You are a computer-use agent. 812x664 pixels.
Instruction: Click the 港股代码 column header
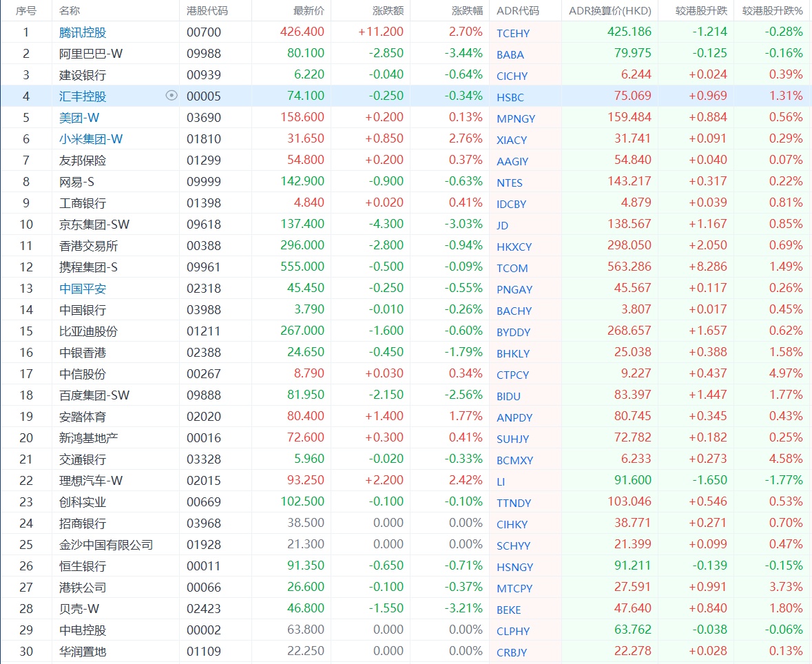click(x=207, y=11)
